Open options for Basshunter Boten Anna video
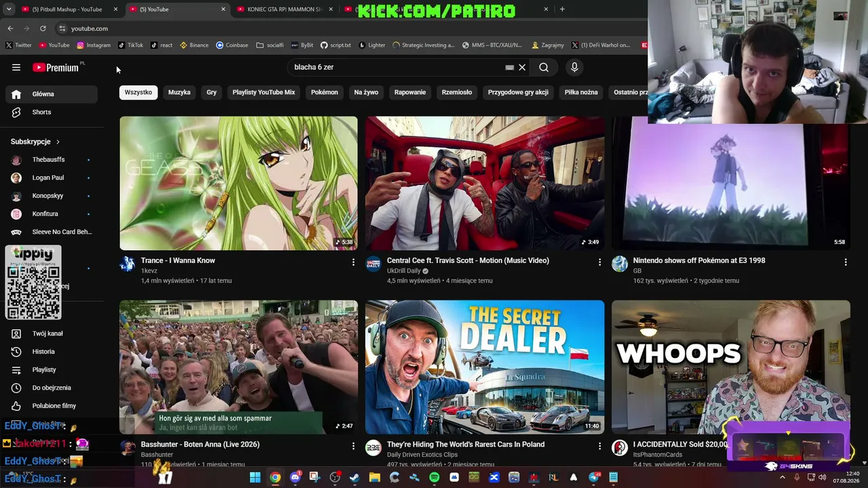 [x=353, y=445]
